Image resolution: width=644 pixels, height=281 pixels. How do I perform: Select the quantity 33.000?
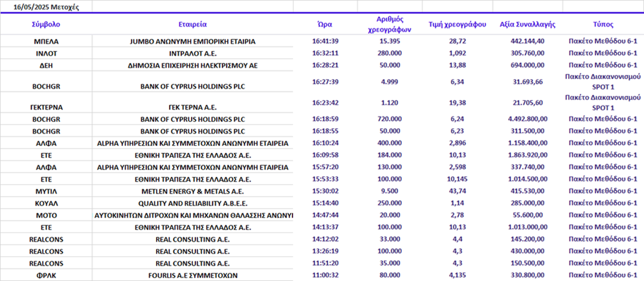click(390, 239)
